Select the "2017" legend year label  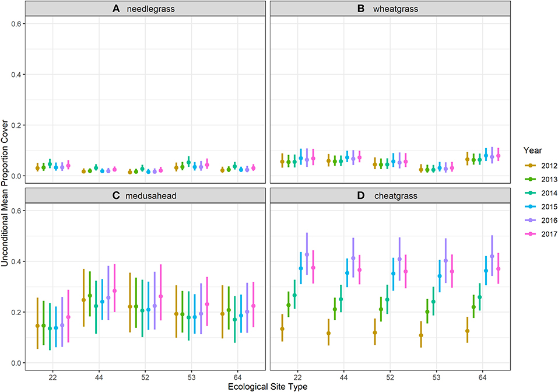(x=549, y=234)
